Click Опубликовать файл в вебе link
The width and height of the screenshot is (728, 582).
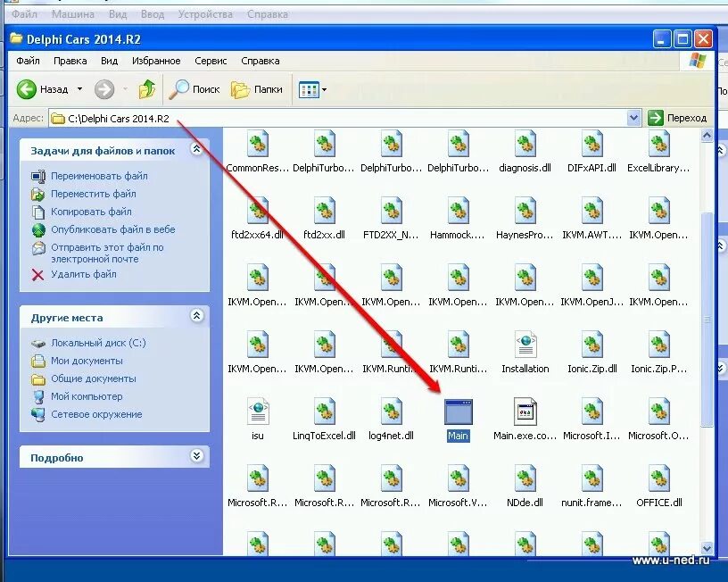[112, 229]
